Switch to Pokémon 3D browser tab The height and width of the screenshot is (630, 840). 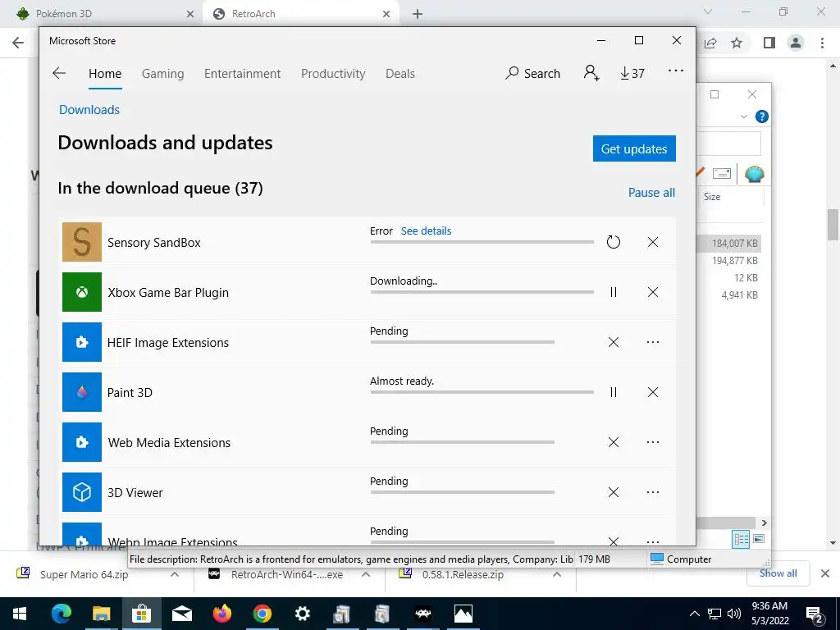click(104, 14)
